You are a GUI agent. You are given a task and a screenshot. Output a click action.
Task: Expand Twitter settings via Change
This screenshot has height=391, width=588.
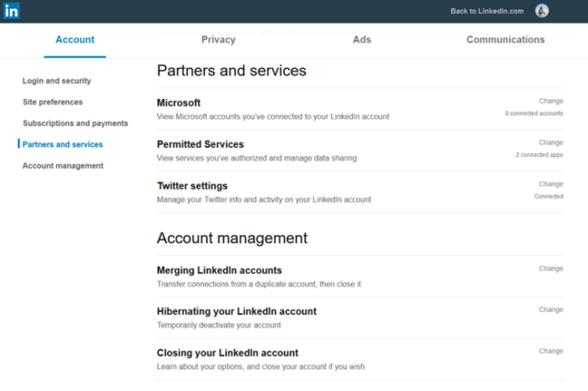(x=550, y=184)
